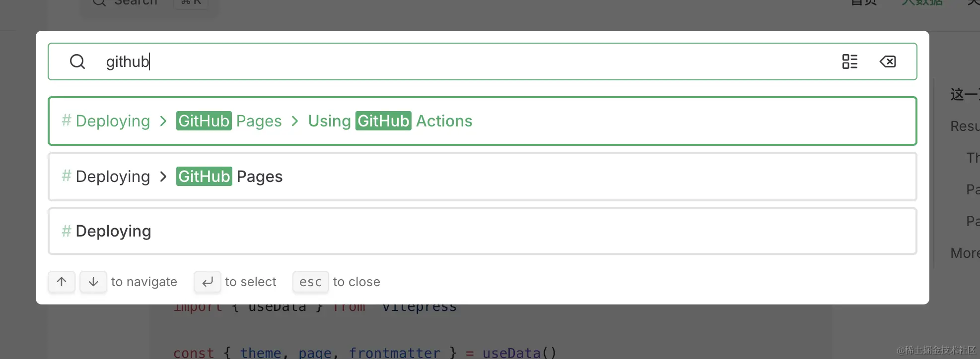Click chevron after 'Deploying' in first result

pos(163,121)
